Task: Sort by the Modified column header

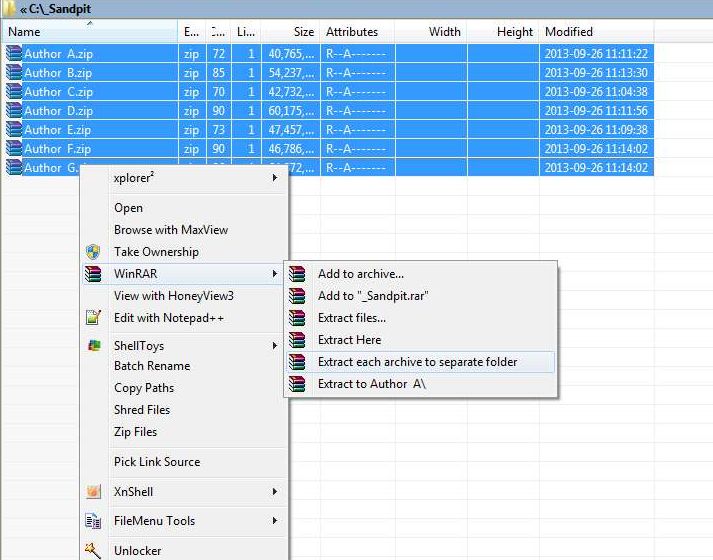Action: pos(597,32)
